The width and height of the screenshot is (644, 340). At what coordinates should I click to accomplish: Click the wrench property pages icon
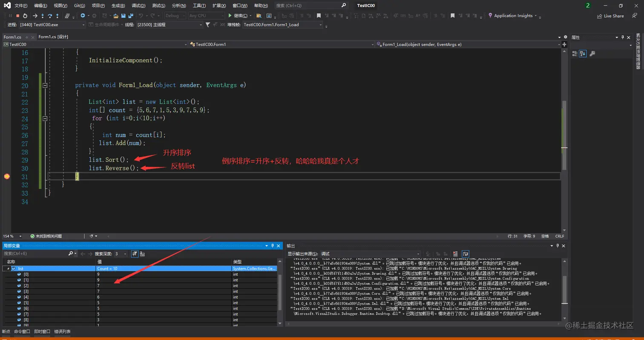(x=592, y=54)
